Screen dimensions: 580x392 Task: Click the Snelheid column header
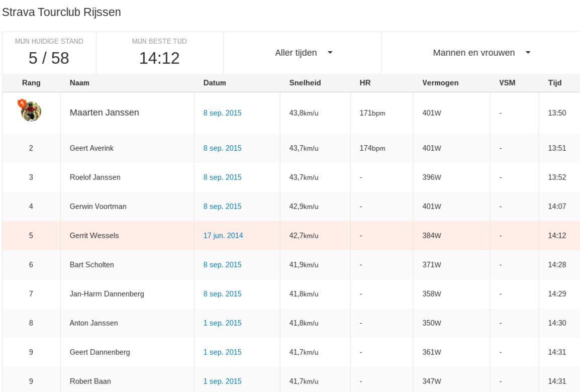(x=305, y=83)
